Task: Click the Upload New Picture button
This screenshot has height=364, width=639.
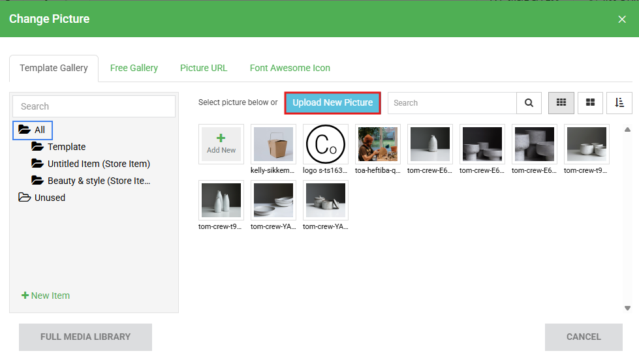Action: click(332, 102)
